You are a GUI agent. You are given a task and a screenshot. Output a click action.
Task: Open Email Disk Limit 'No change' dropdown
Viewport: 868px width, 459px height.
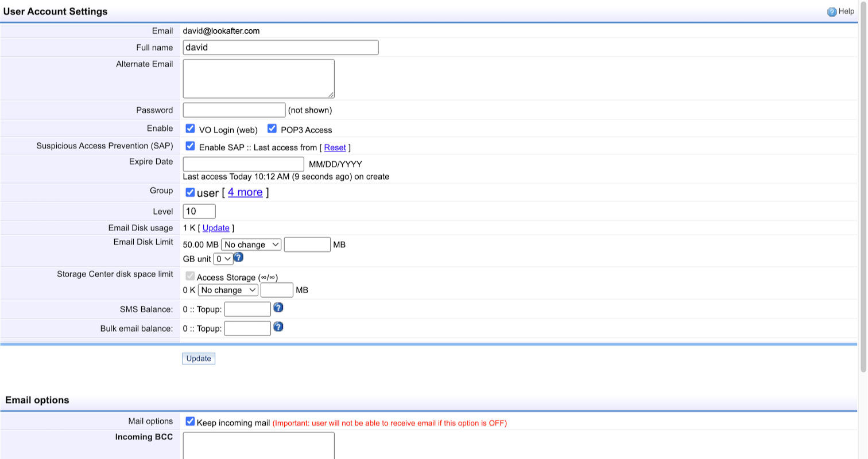coord(251,244)
